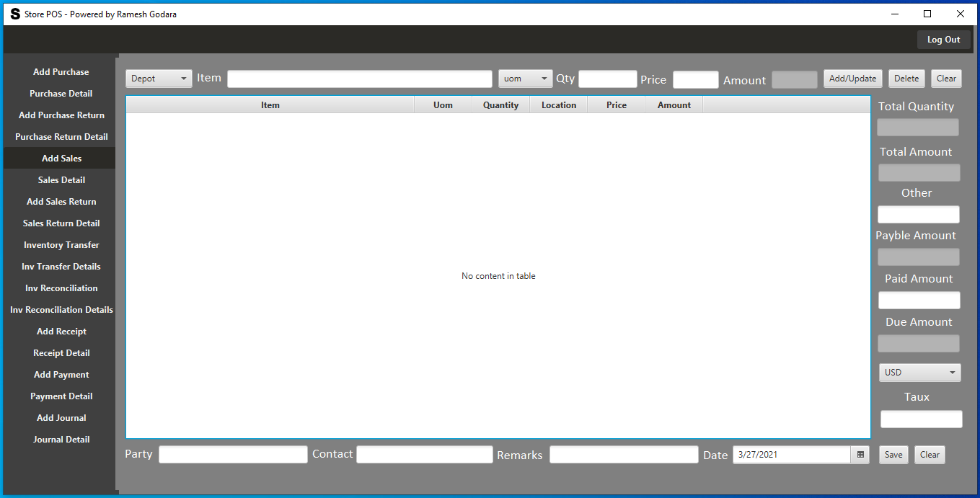Screen dimensions: 980x498
Task: Maximize the Store POS window
Action: click(927, 14)
